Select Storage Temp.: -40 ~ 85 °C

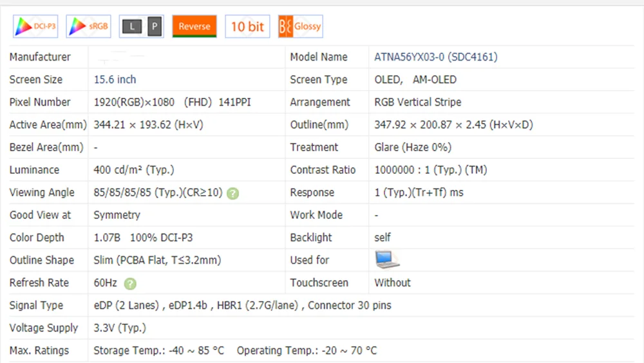(158, 351)
